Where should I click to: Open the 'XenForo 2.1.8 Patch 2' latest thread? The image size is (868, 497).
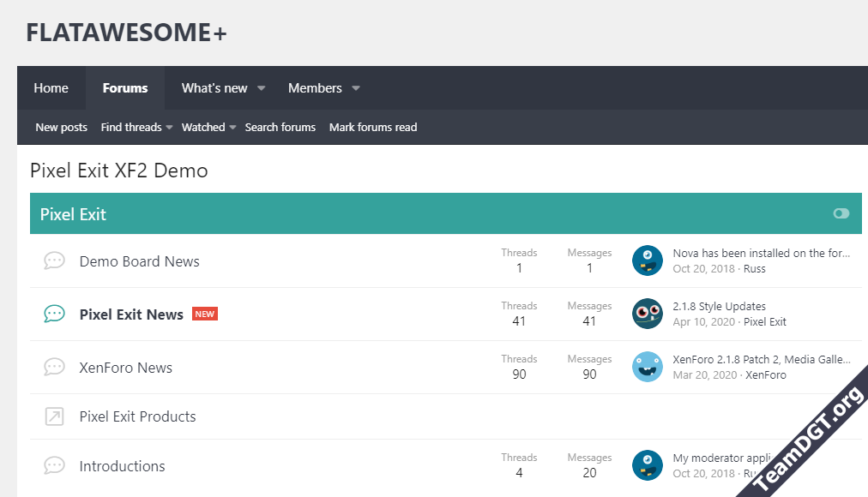click(761, 359)
